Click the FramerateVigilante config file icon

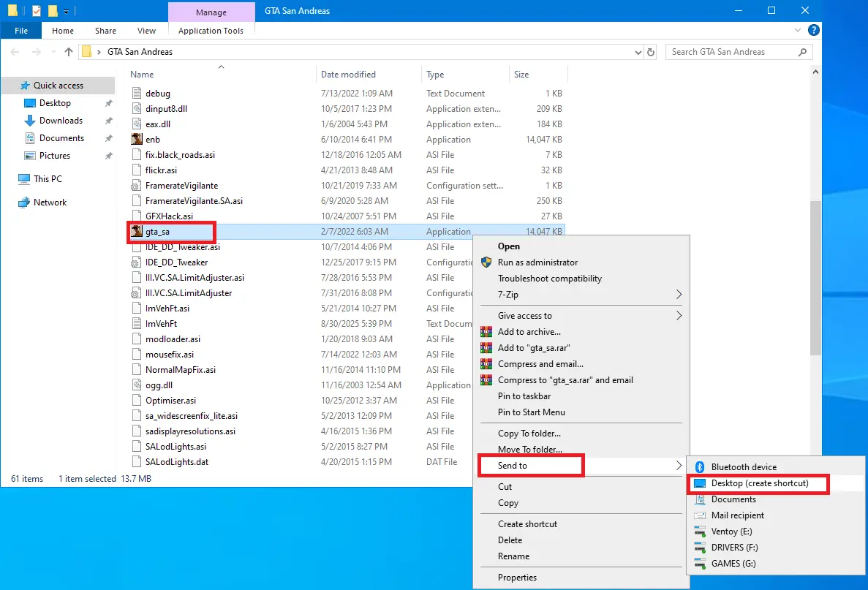pos(135,186)
